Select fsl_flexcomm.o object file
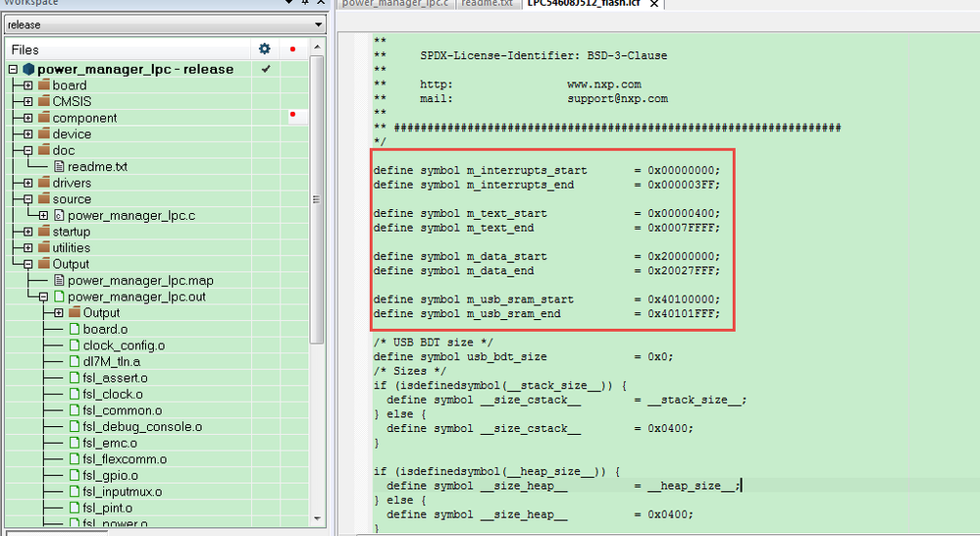Screen dimensions: 980x536 click(x=125, y=459)
